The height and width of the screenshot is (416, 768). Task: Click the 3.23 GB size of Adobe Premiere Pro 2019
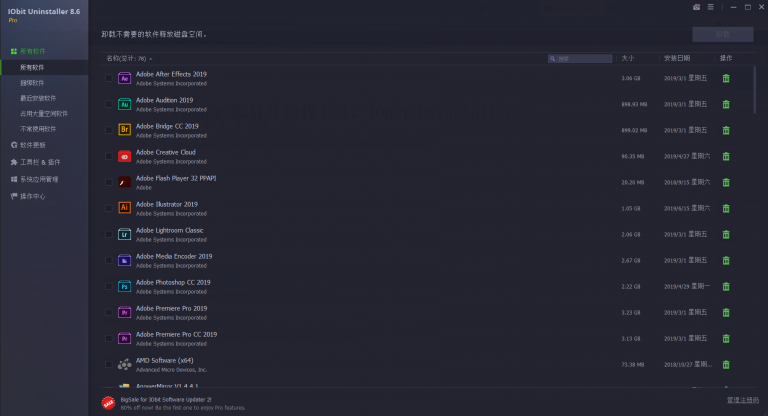point(631,313)
